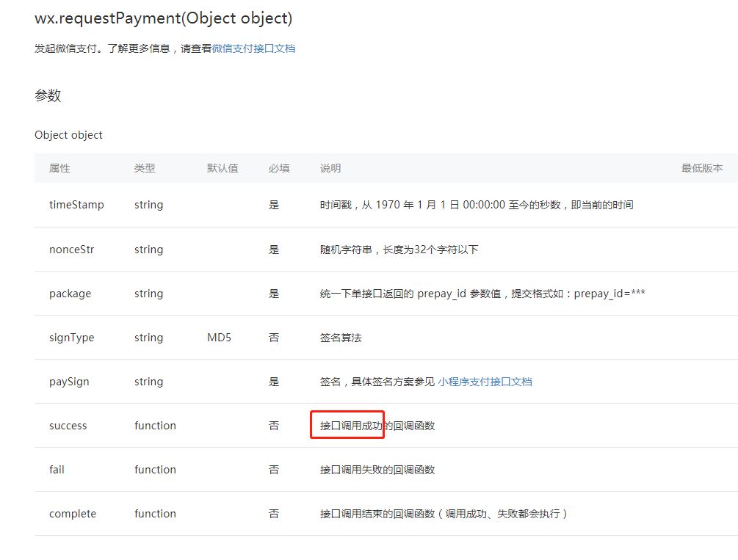Click the description 随机字符串，长度为32个字符以下
Viewport: 738px width, 560px height.
coord(399,250)
